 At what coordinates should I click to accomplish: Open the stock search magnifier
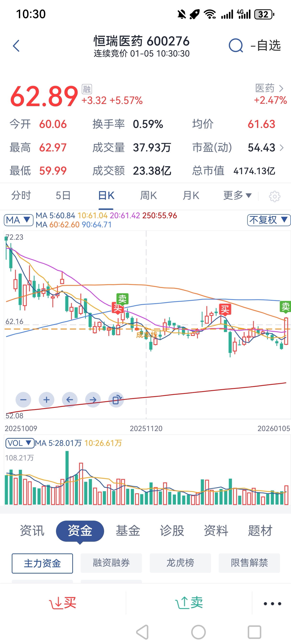click(235, 46)
